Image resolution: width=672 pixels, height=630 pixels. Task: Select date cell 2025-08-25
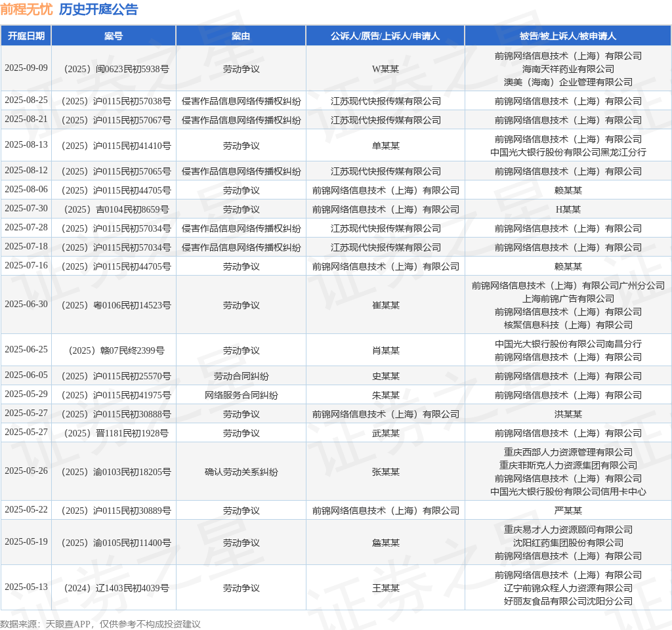(x=26, y=100)
